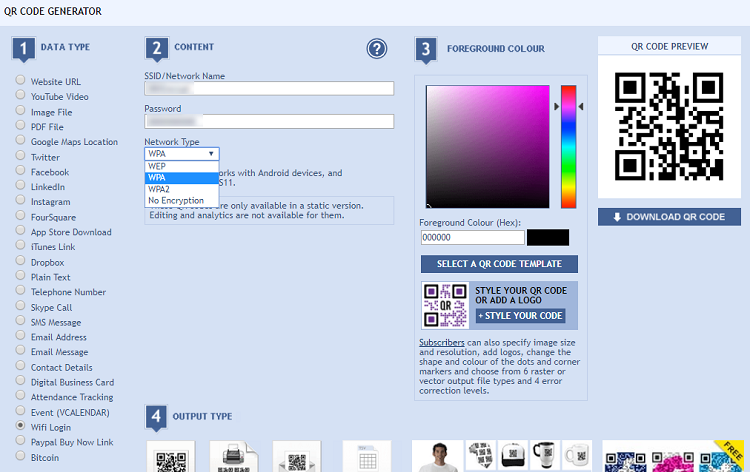Choose the Plain Text radio button
This screenshot has height=472, width=750.
tap(20, 275)
